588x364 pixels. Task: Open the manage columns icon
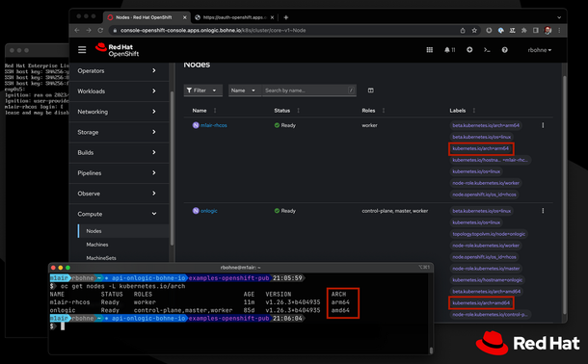[x=370, y=91]
